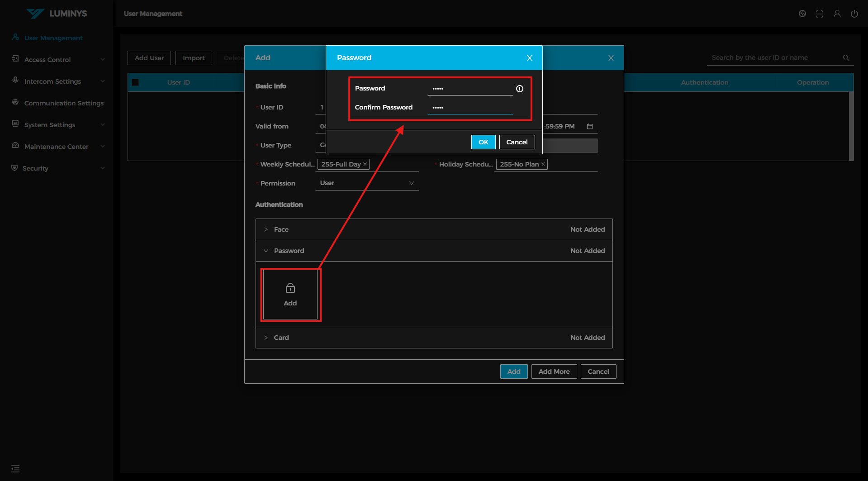The width and height of the screenshot is (868, 481).
Task: Click the search magnifier icon
Action: [846, 58]
